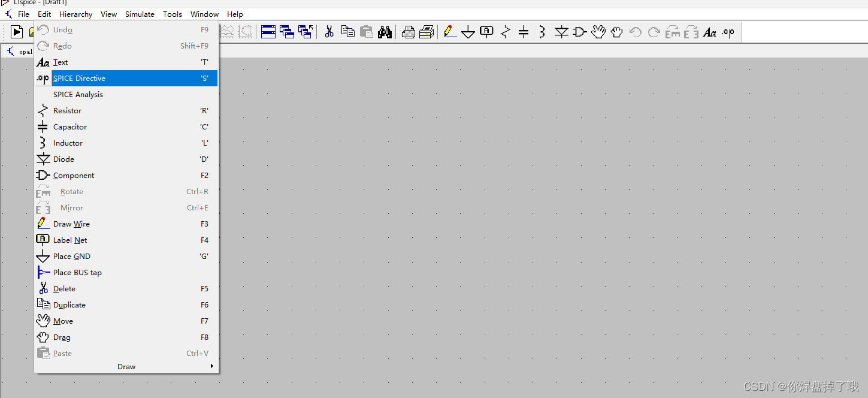Select the Label Net toolbar icon
The width and height of the screenshot is (868, 398).
pos(486,32)
